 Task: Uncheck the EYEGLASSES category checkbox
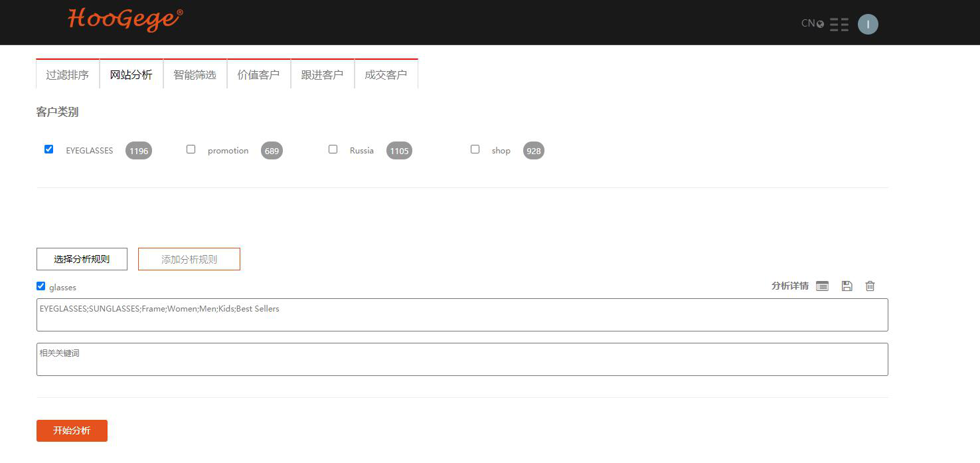point(49,149)
